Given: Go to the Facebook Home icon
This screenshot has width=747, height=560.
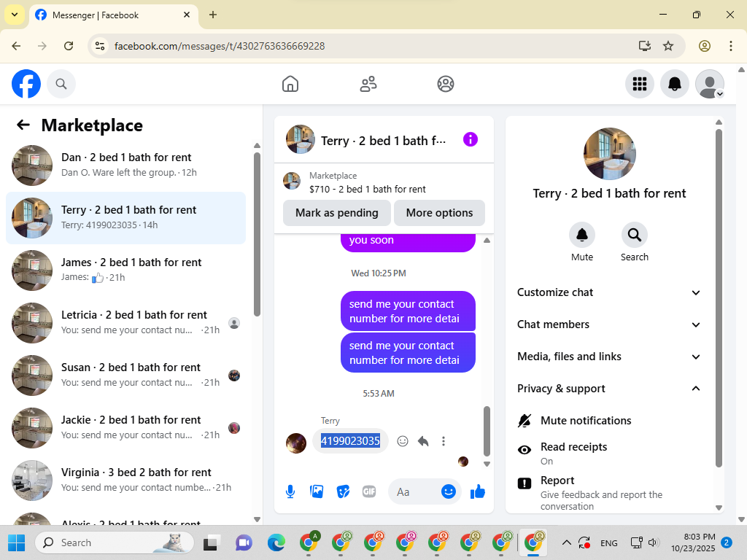Looking at the screenshot, I should pos(290,84).
